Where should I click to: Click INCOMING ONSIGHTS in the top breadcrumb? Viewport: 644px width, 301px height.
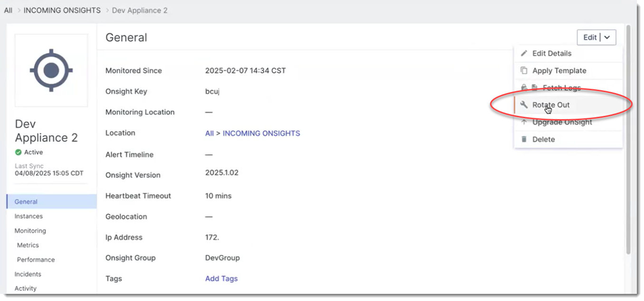pos(62,10)
